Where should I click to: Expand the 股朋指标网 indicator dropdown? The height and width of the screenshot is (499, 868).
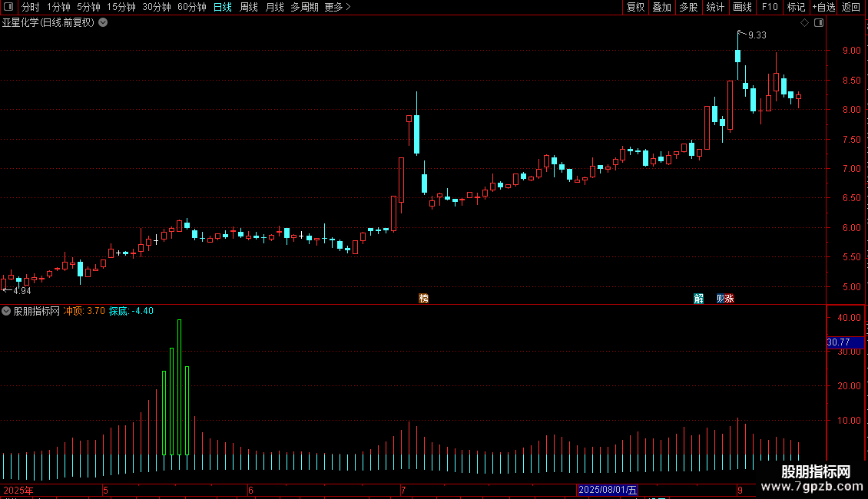(x=6, y=311)
